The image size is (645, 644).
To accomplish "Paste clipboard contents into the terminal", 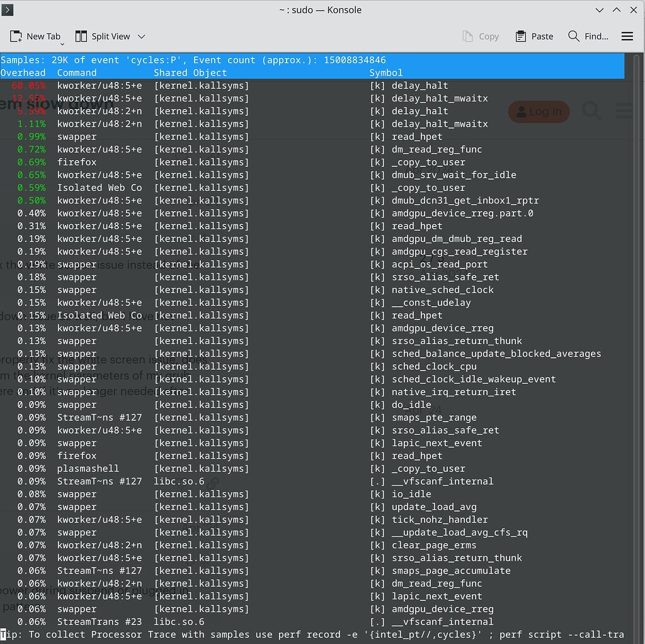I will coord(534,37).
